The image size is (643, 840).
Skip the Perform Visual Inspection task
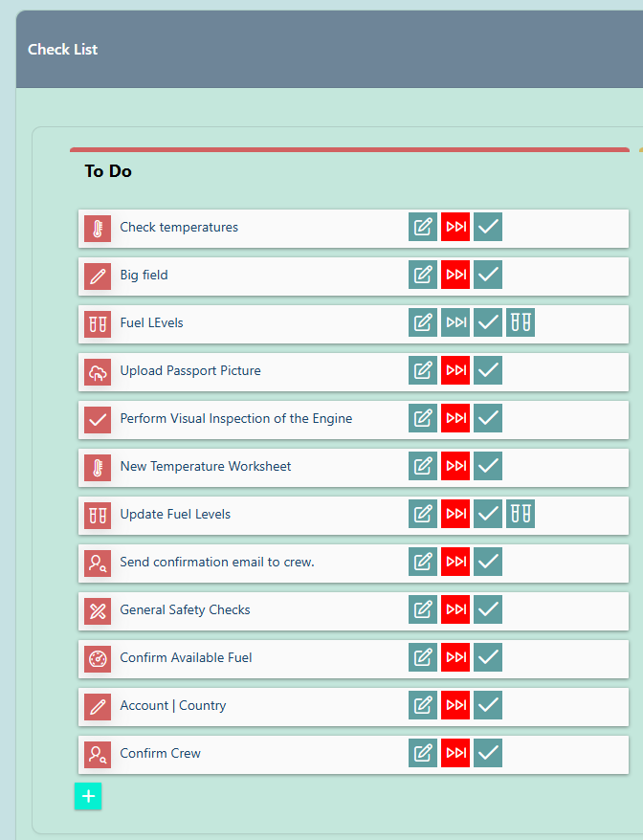pos(455,419)
